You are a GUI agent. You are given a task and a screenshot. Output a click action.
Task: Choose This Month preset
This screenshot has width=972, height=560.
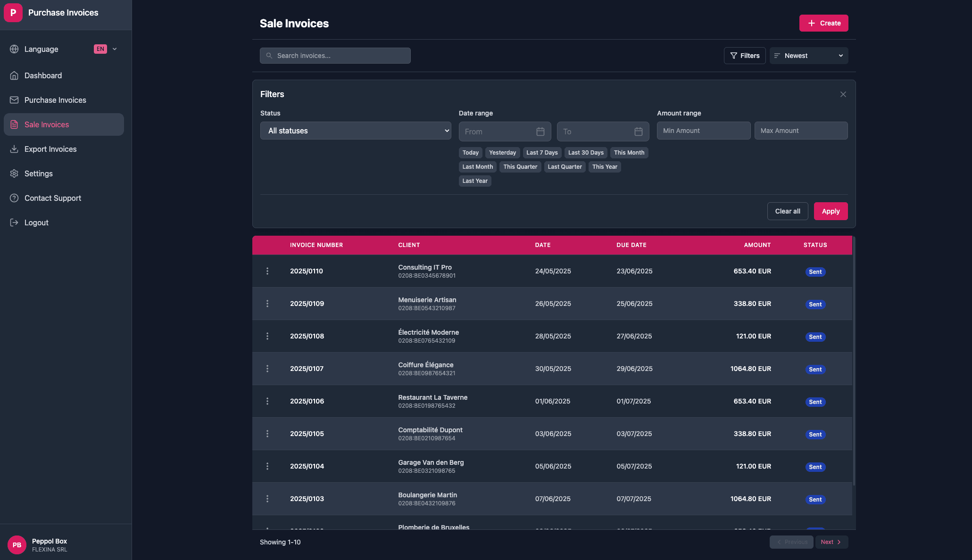click(x=629, y=153)
